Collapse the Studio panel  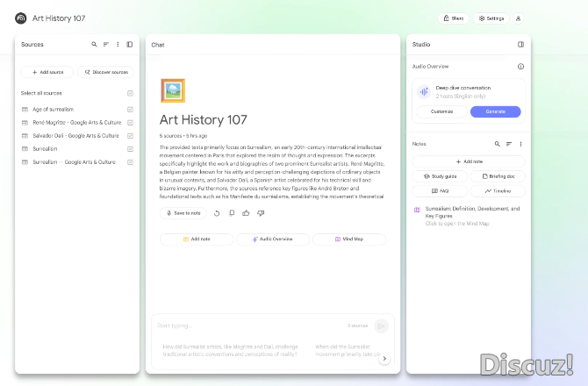coord(520,44)
